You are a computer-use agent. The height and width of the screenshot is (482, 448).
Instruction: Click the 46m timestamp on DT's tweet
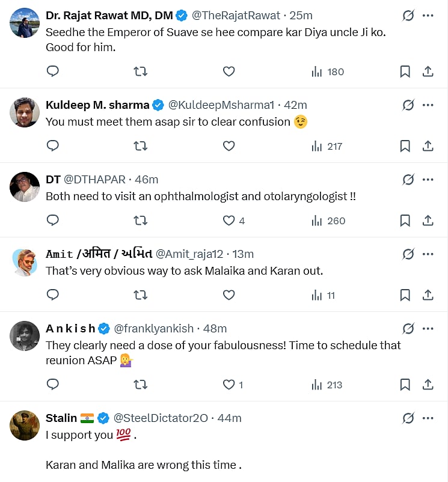[x=146, y=180]
